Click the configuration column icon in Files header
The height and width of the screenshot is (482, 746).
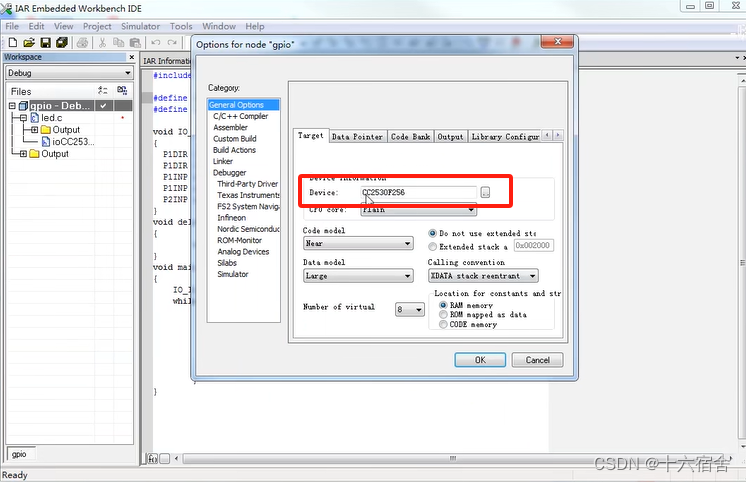coord(102,90)
